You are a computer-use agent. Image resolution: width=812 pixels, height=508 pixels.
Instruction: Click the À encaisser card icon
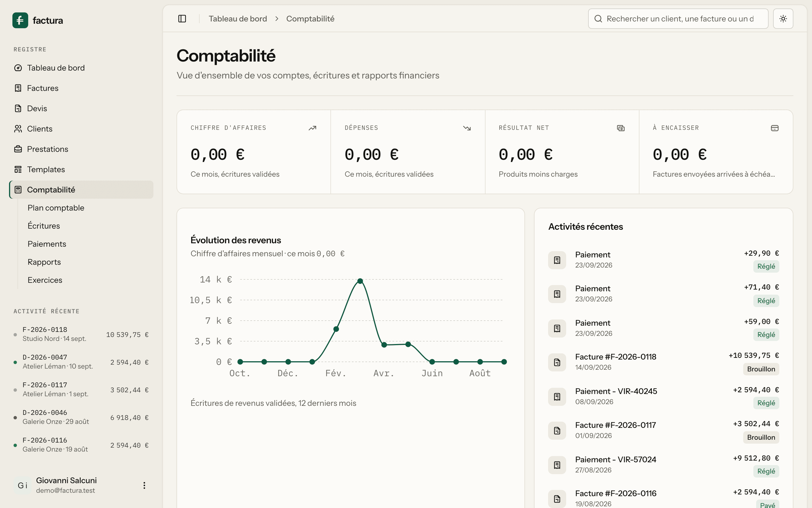[x=775, y=128]
